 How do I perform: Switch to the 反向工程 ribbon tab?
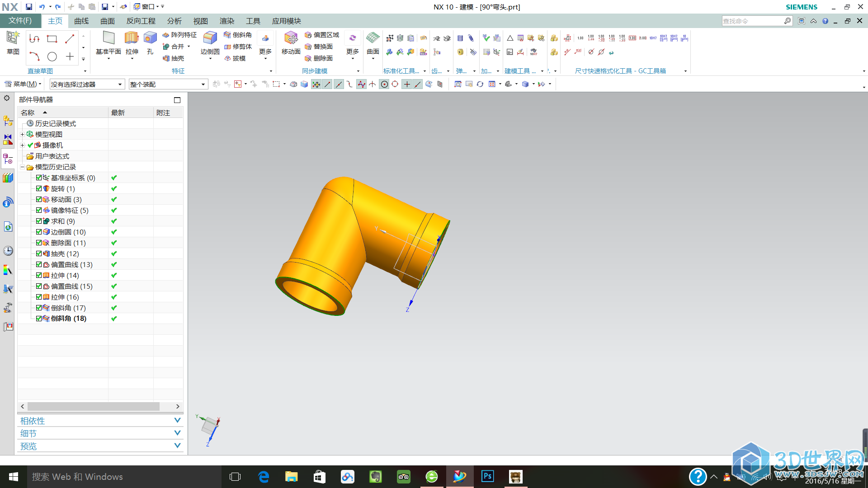tap(141, 21)
